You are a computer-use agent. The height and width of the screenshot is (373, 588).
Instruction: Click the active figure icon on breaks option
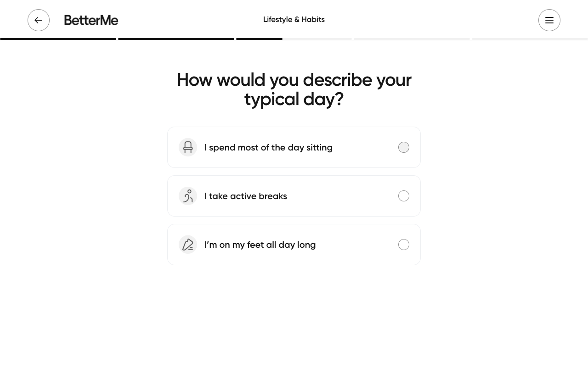click(188, 196)
